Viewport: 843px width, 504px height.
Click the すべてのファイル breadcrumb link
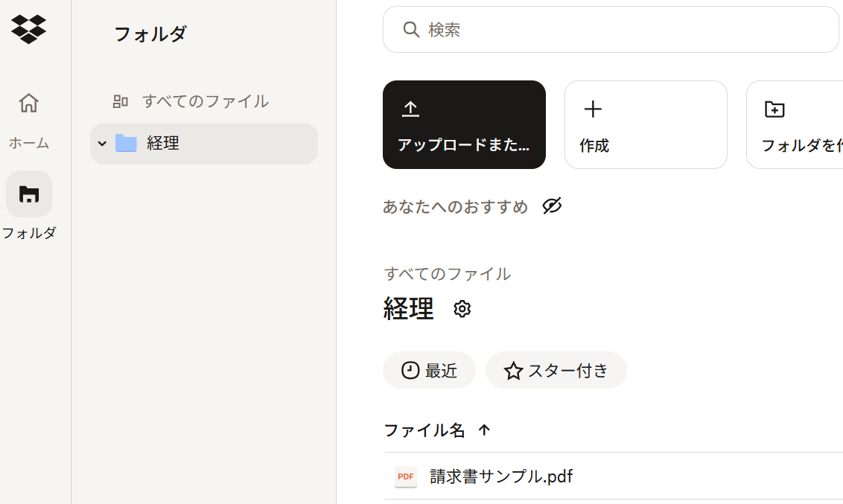(x=447, y=274)
